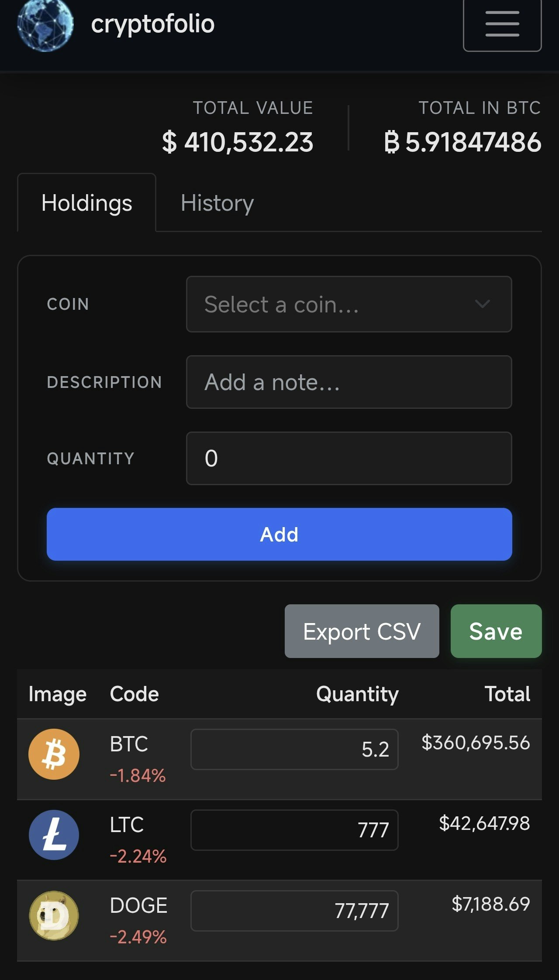Open the hamburger navigation menu
The image size is (559, 980).
501,25
